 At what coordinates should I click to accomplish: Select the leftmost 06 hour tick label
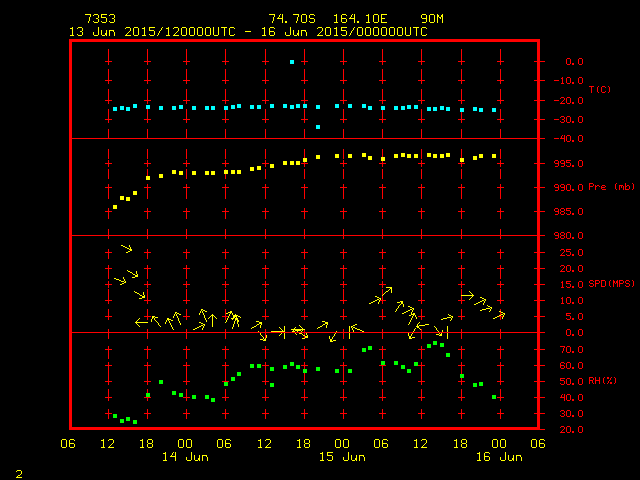coord(68,443)
